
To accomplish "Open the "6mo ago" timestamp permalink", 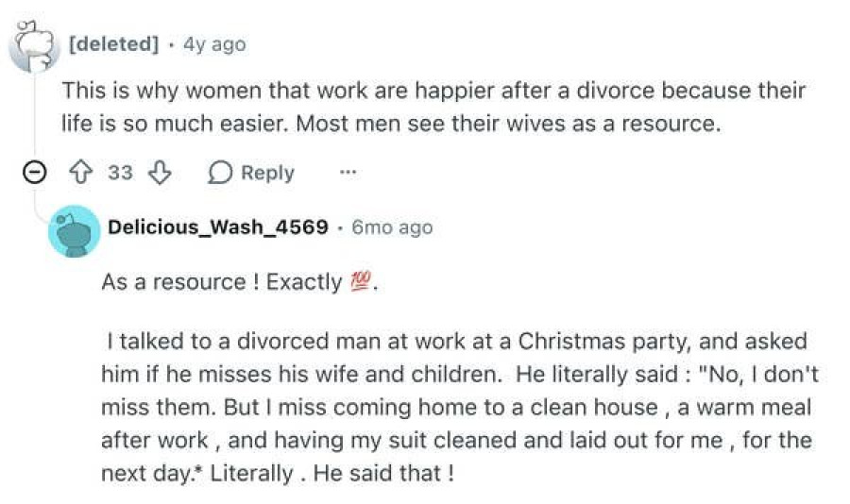I will [x=392, y=227].
